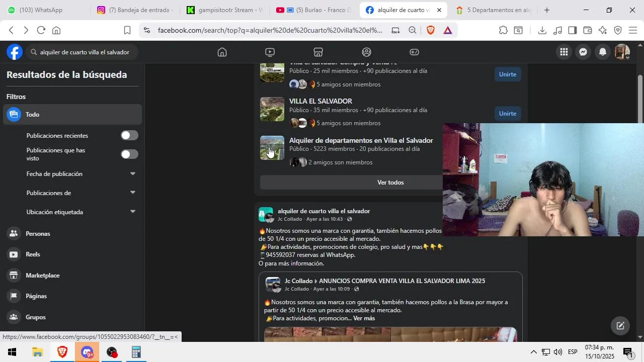Viewport: 644px width, 362px height.
Task: Click Ver todos groups button
Action: 390,183
